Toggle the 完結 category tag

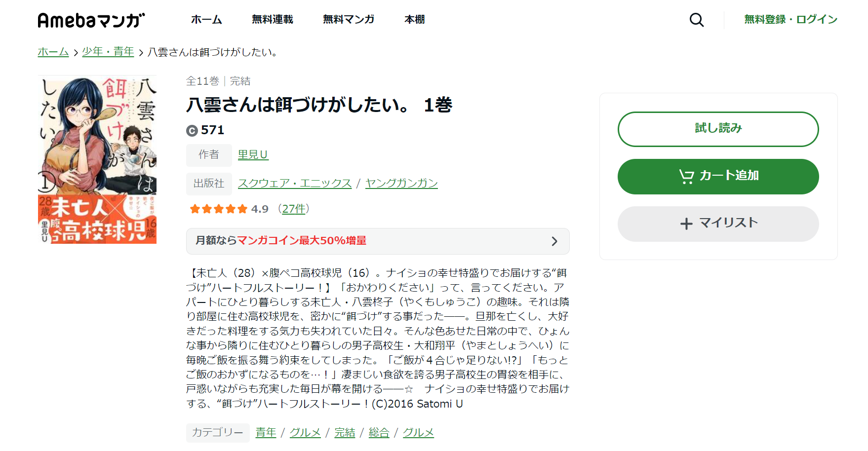pyautogui.click(x=345, y=432)
